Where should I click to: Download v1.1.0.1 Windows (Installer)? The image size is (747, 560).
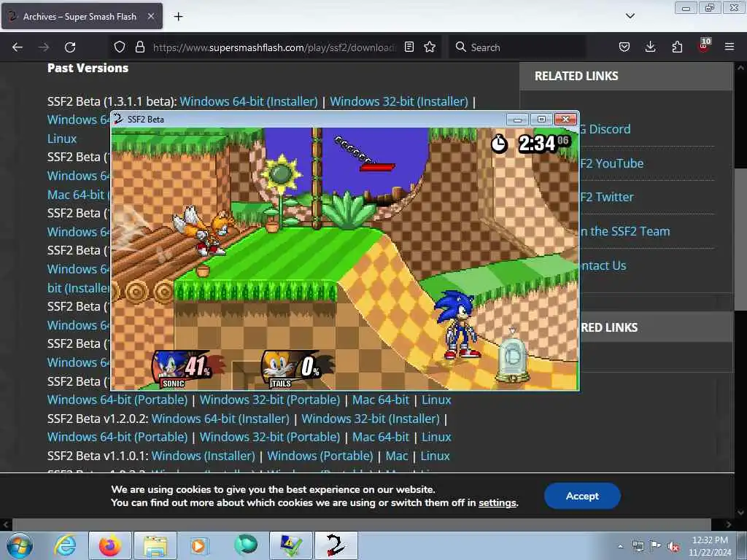(x=204, y=456)
